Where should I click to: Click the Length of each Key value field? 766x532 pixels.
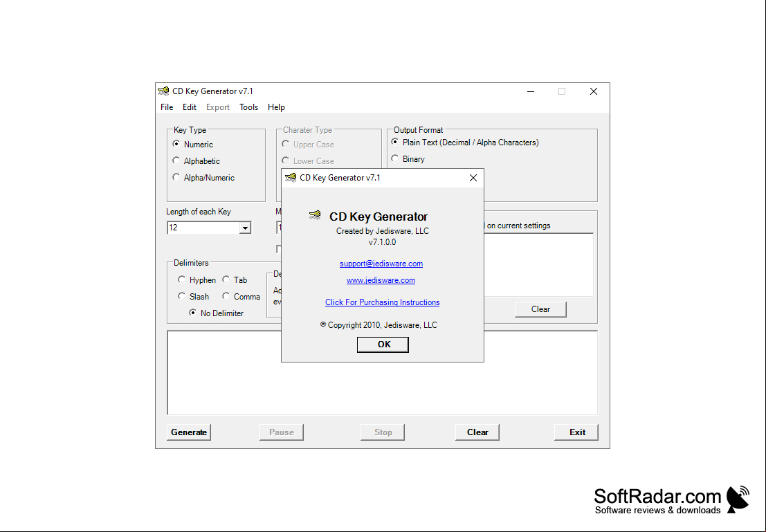pos(203,228)
